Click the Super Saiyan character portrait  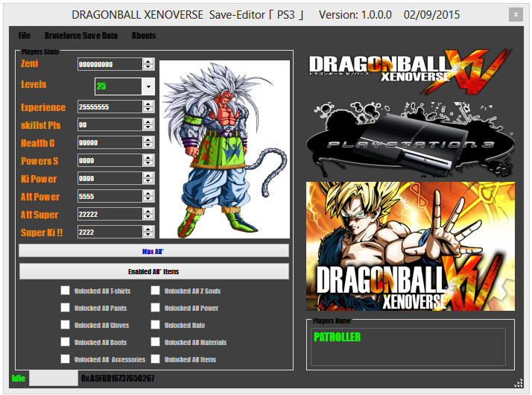[224, 149]
